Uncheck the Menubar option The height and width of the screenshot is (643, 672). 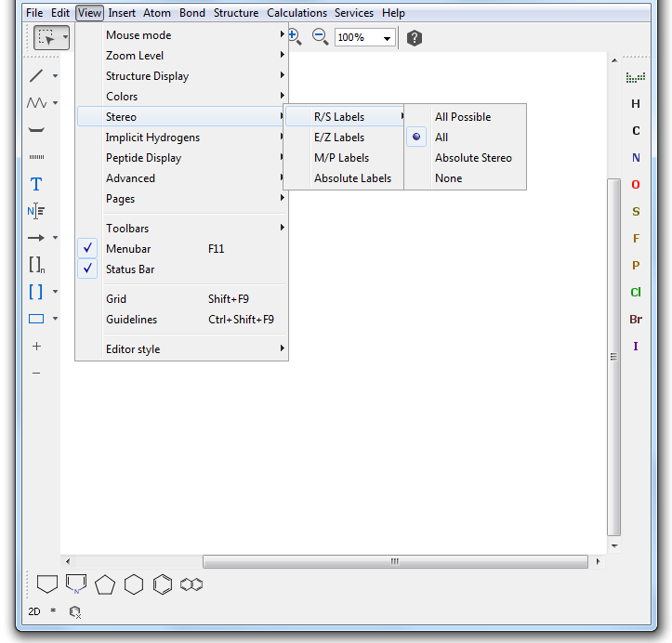[x=127, y=249]
